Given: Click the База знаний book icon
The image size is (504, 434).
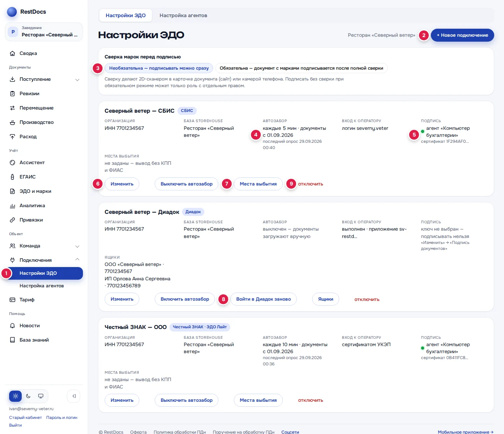Looking at the screenshot, I should click(13, 340).
